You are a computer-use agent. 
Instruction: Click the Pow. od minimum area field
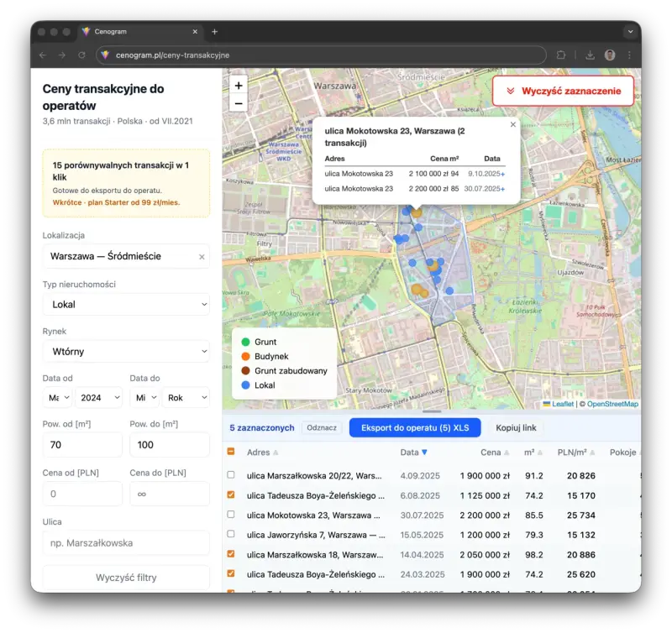coord(82,445)
